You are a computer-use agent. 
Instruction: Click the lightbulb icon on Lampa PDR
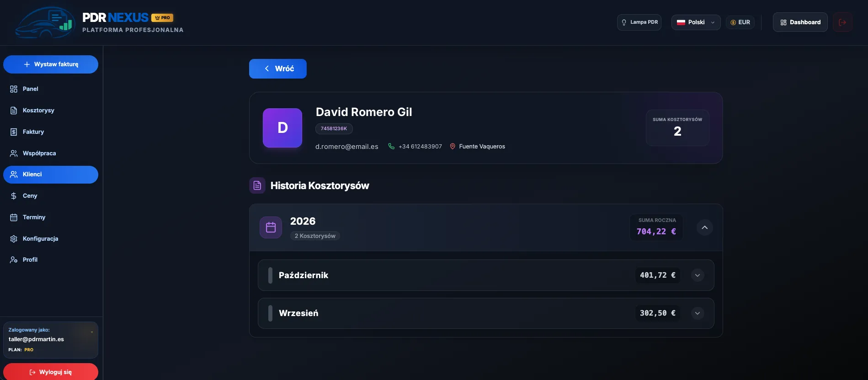pyautogui.click(x=624, y=22)
